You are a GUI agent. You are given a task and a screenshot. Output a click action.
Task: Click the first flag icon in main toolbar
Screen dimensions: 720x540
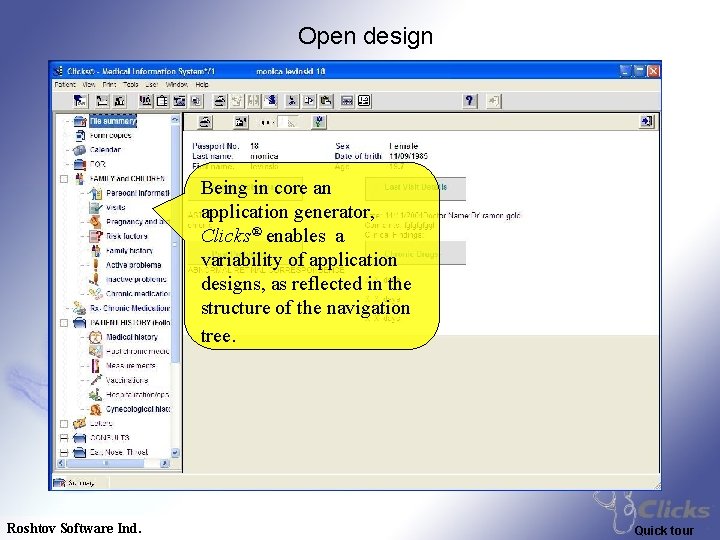[x=80, y=101]
